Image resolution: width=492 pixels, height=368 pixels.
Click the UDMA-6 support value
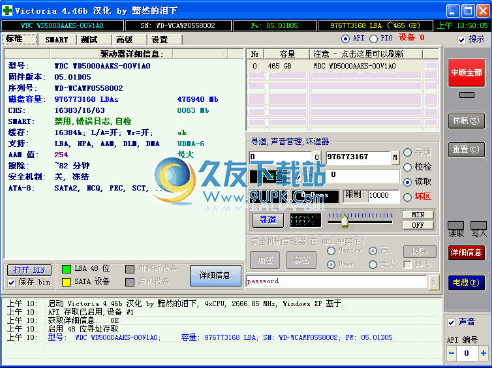click(191, 144)
